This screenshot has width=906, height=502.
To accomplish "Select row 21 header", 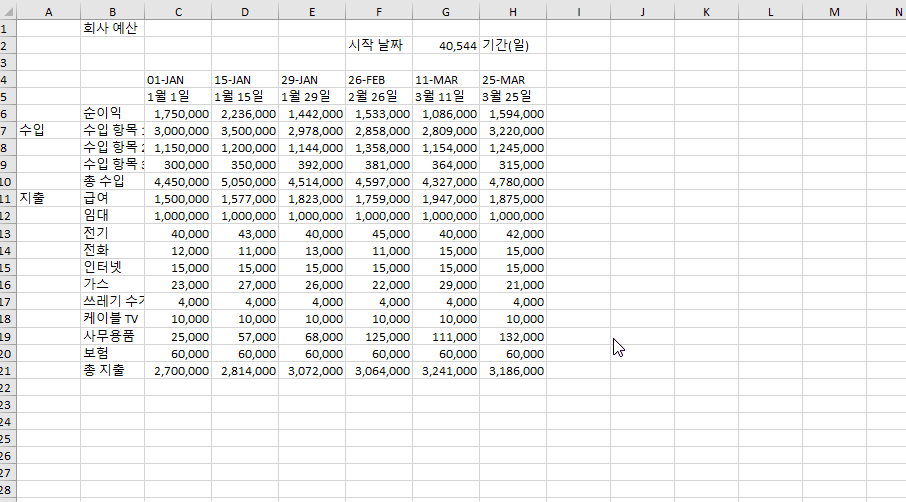I will (8, 371).
